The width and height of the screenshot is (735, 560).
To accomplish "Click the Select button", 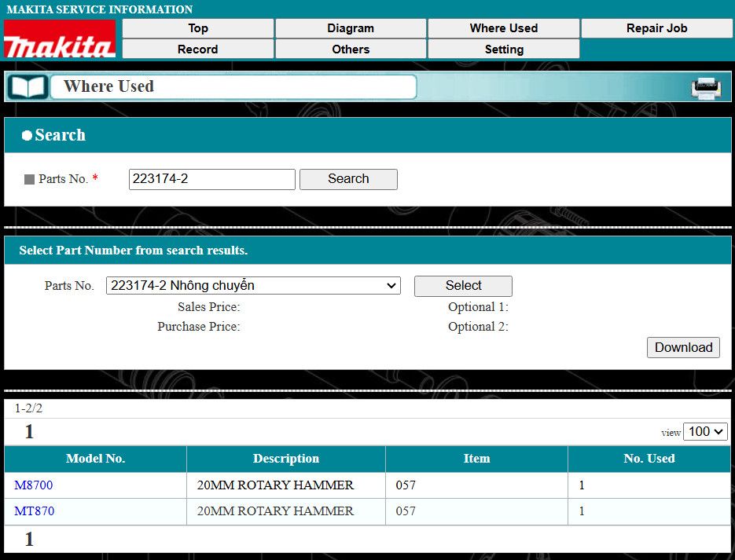I will tap(463, 286).
